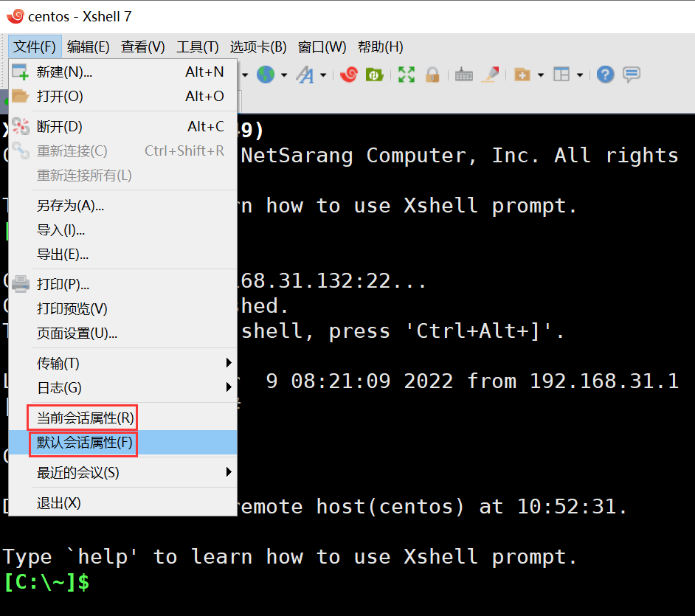Click the lock screen padlock icon

click(x=432, y=75)
